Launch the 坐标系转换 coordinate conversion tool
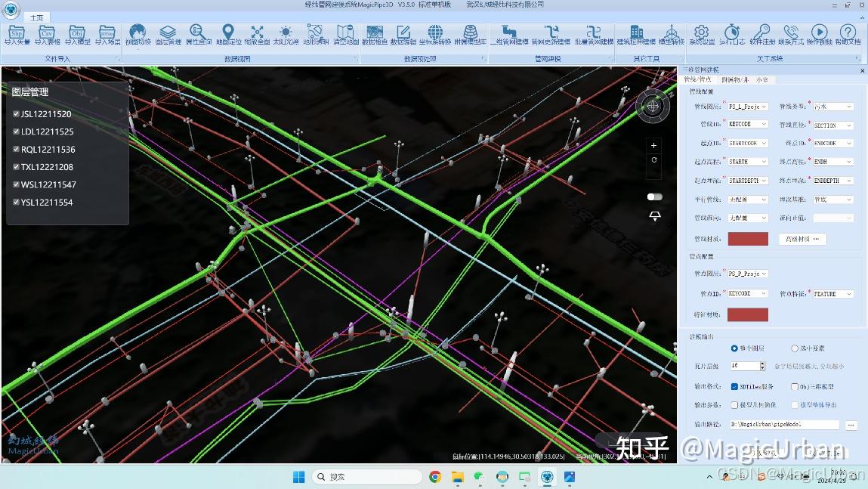Image resolution: width=868 pixels, height=489 pixels. click(x=434, y=33)
